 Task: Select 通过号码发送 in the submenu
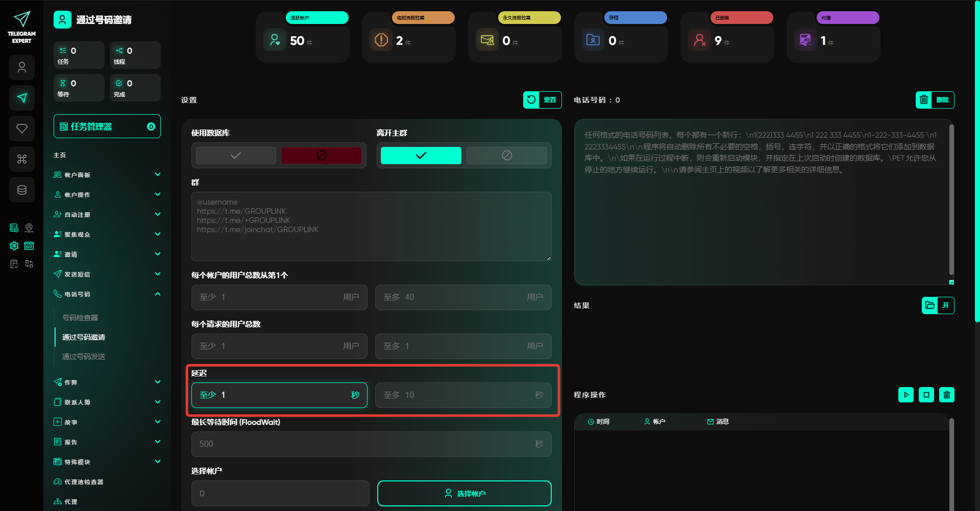[x=84, y=356]
